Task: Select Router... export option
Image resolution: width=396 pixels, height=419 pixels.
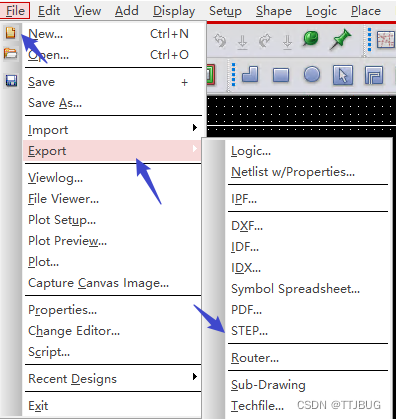Action: [x=308, y=358]
